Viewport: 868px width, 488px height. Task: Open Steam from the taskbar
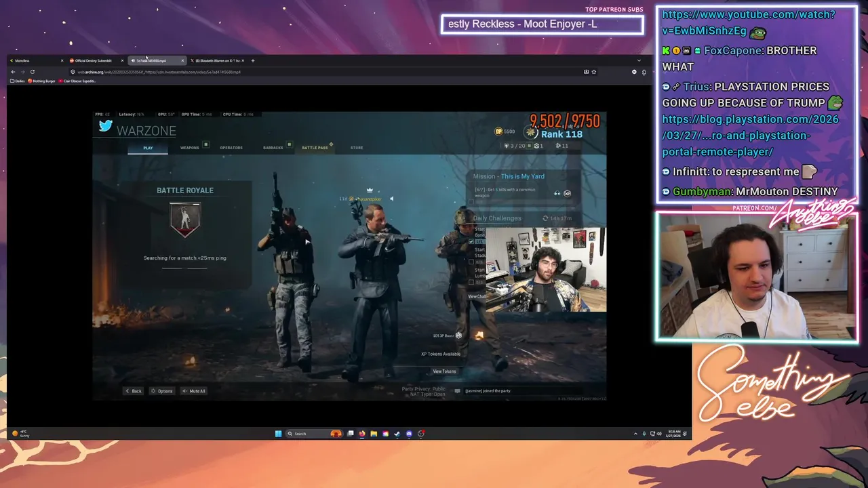click(397, 434)
